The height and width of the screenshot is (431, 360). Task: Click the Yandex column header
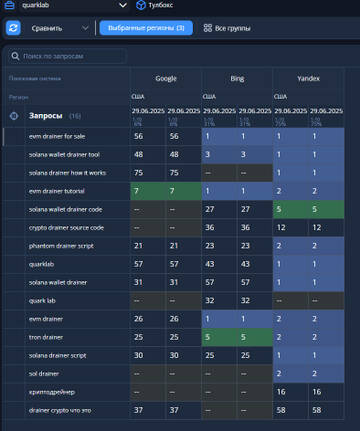pos(308,79)
